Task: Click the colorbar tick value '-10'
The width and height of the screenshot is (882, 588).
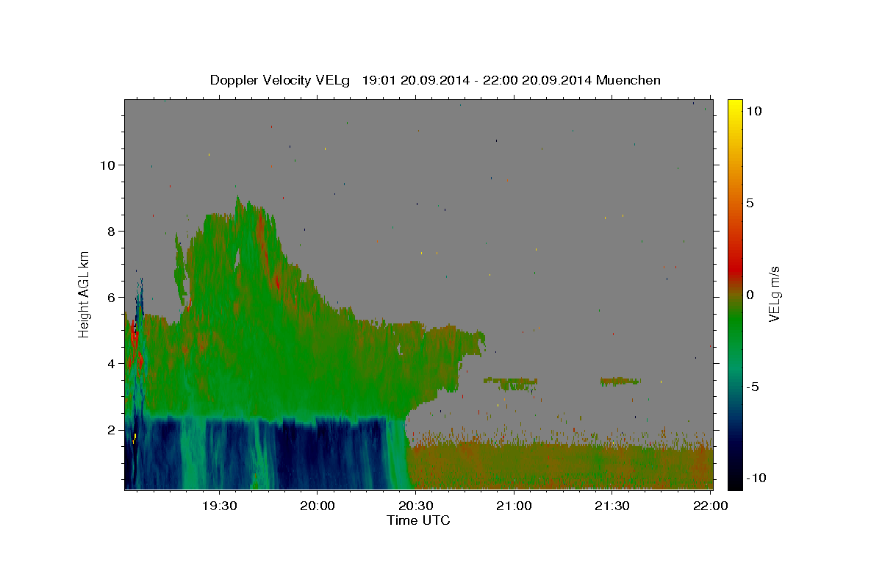Action: tap(756, 478)
